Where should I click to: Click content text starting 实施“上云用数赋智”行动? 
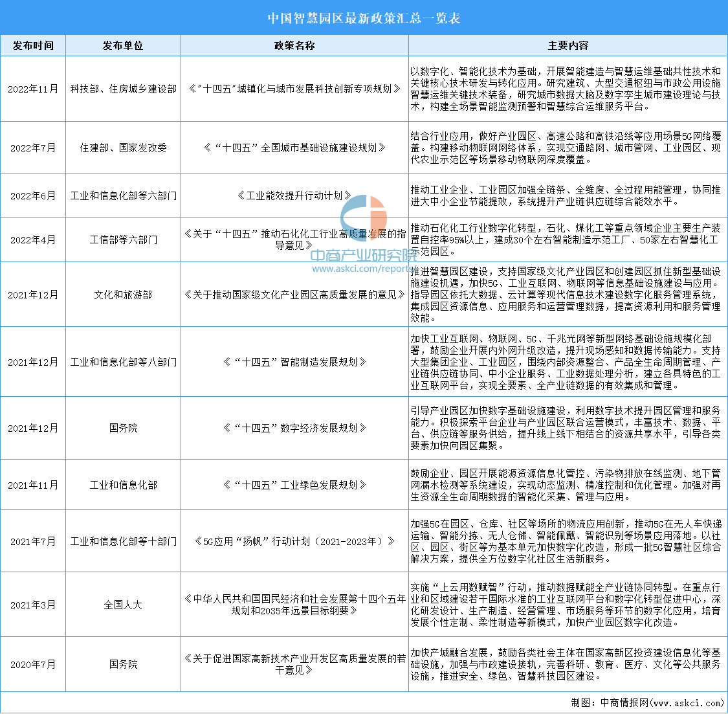566,605
